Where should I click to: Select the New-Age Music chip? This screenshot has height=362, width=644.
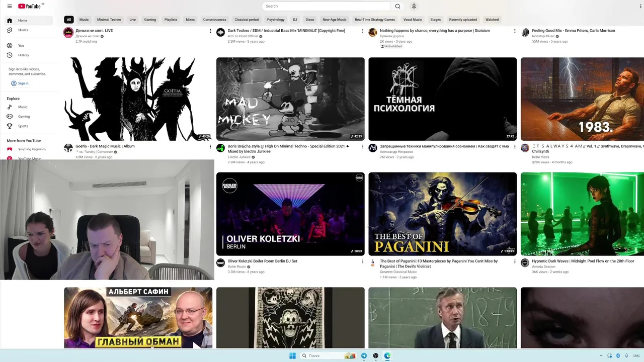point(335,20)
